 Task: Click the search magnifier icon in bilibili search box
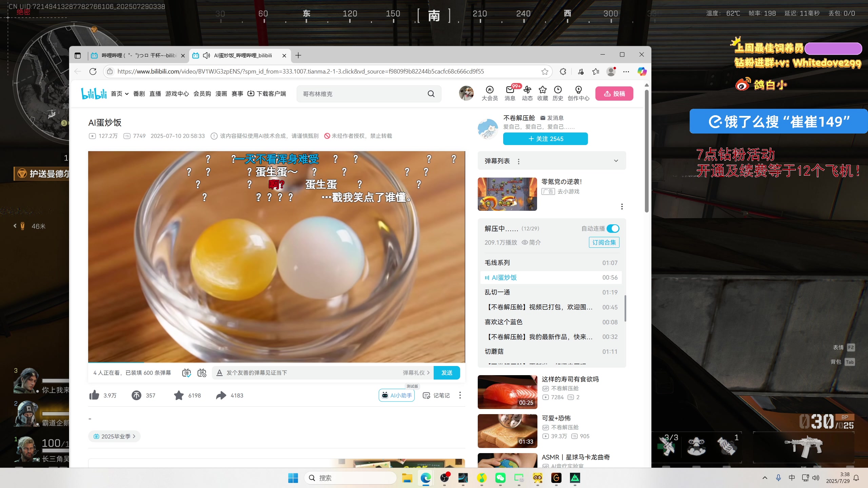(x=431, y=94)
